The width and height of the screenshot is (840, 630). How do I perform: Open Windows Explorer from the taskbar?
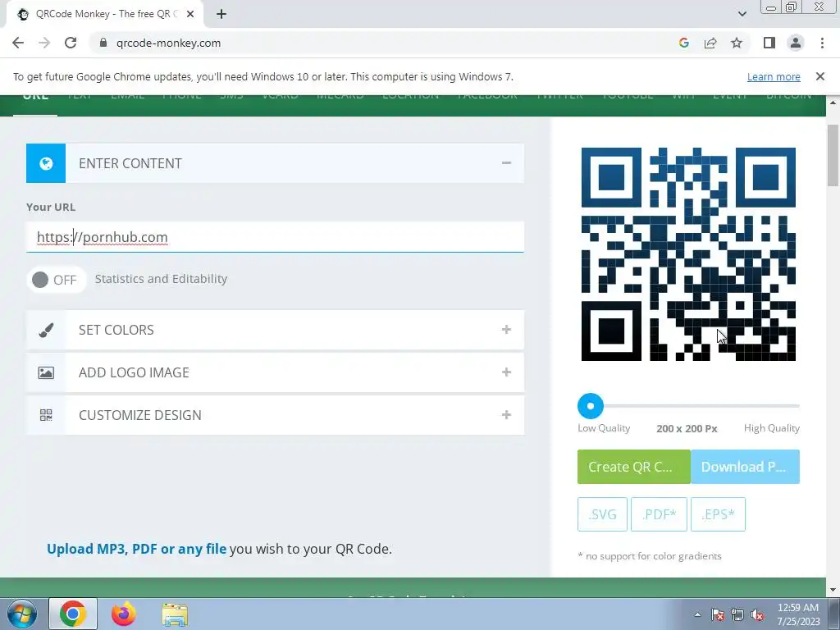click(x=175, y=614)
